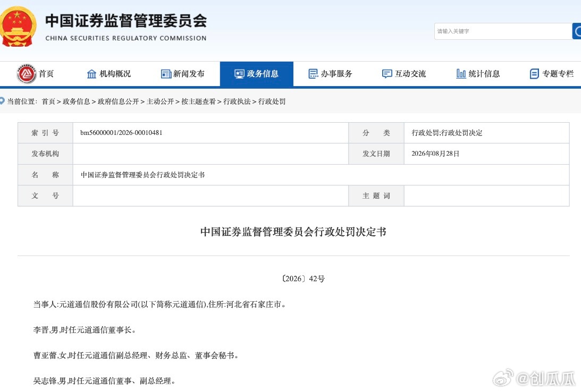
Task: Click the 名称 label cell
Action: tap(45, 175)
